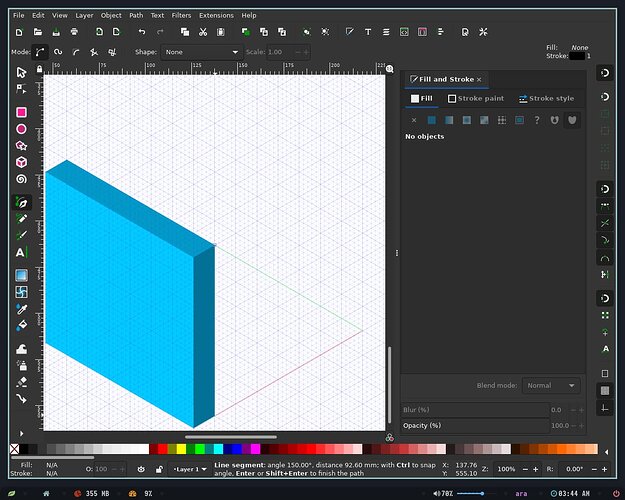Select the Gradient tool

pos(22,275)
